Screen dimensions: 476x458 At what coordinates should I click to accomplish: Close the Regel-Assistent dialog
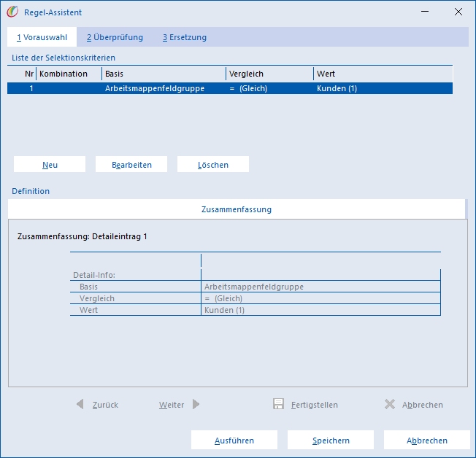tap(458, 12)
